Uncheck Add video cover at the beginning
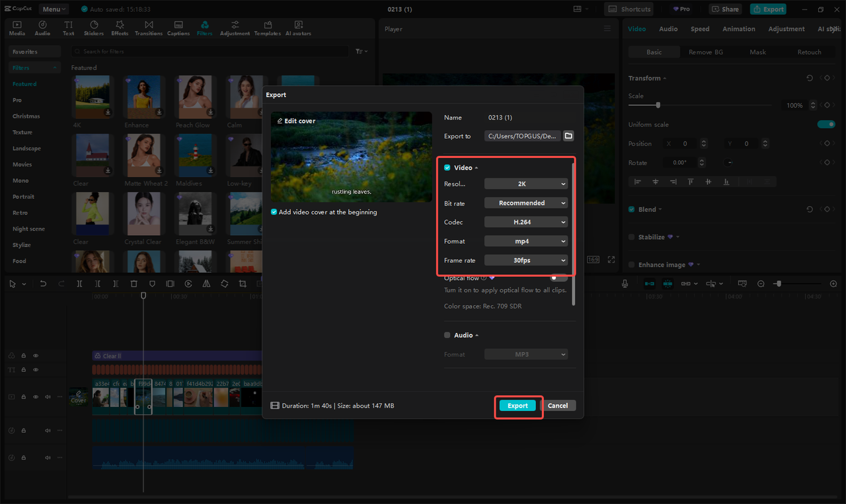 click(x=274, y=212)
